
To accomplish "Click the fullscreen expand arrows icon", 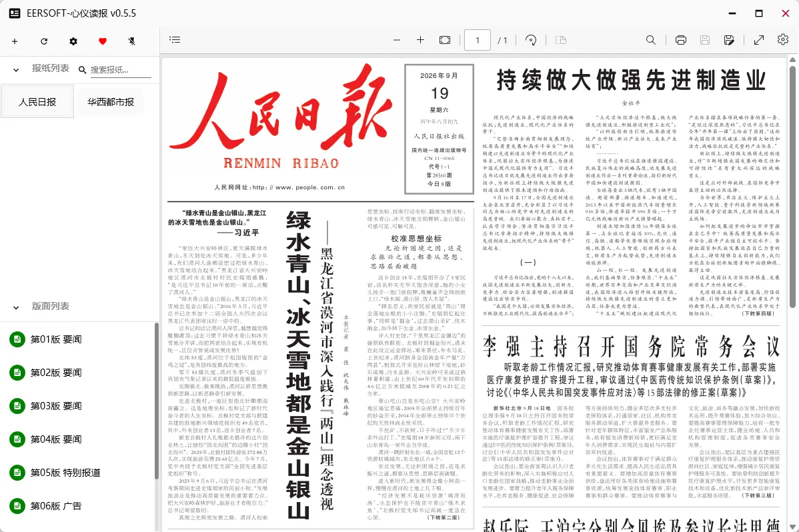I will 759,40.
